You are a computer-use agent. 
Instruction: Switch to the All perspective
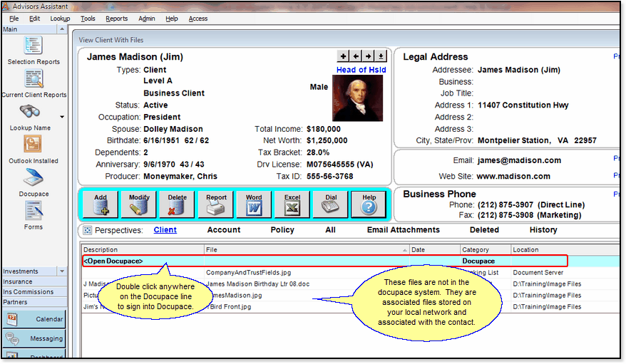coord(330,230)
